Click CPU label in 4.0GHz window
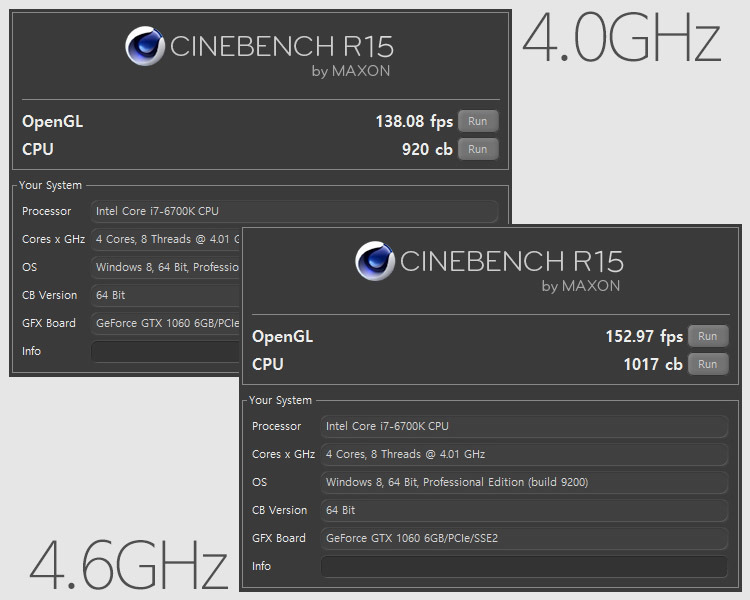 38,149
